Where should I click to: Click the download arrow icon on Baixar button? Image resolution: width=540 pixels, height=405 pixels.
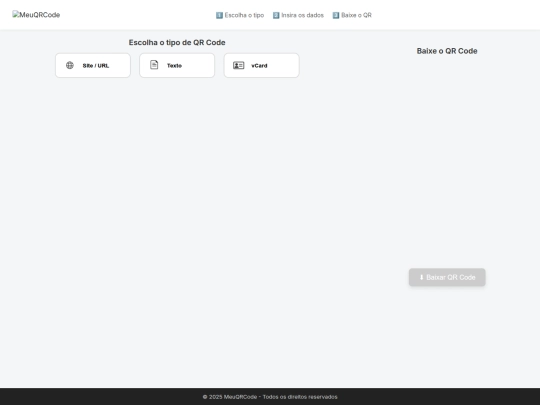[x=421, y=277]
